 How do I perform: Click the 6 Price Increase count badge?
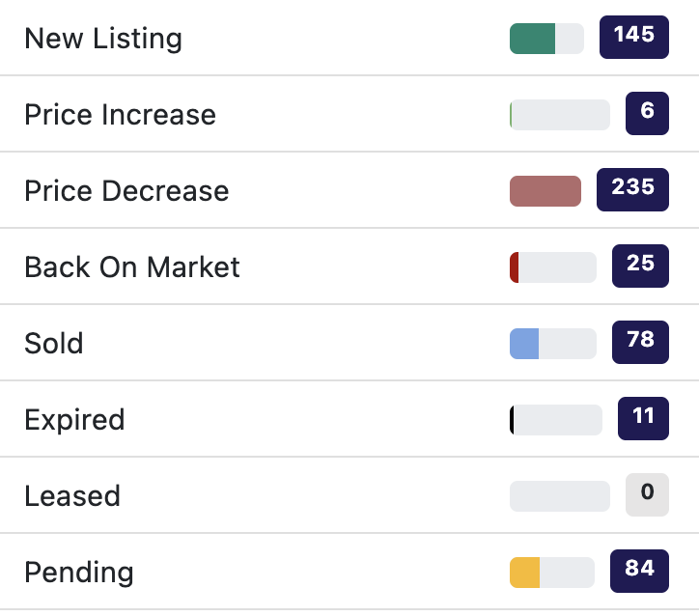[647, 114]
